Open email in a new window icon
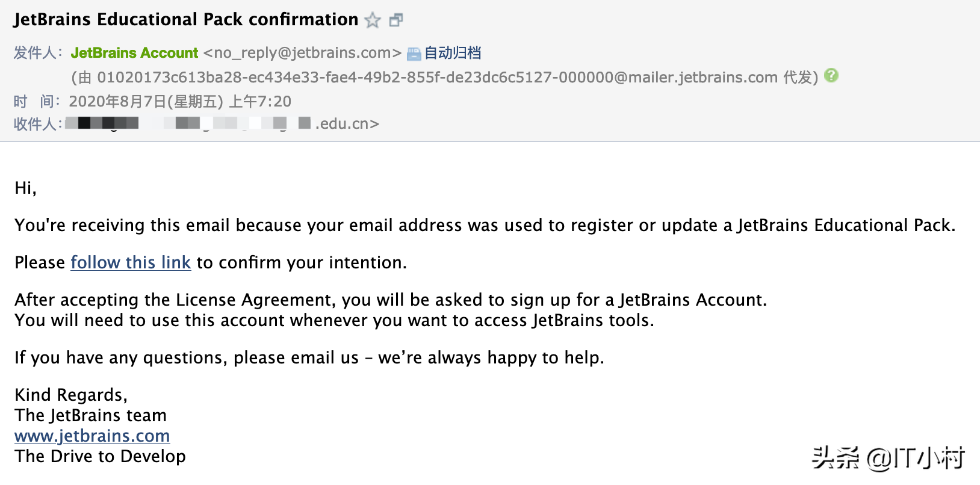 click(395, 20)
